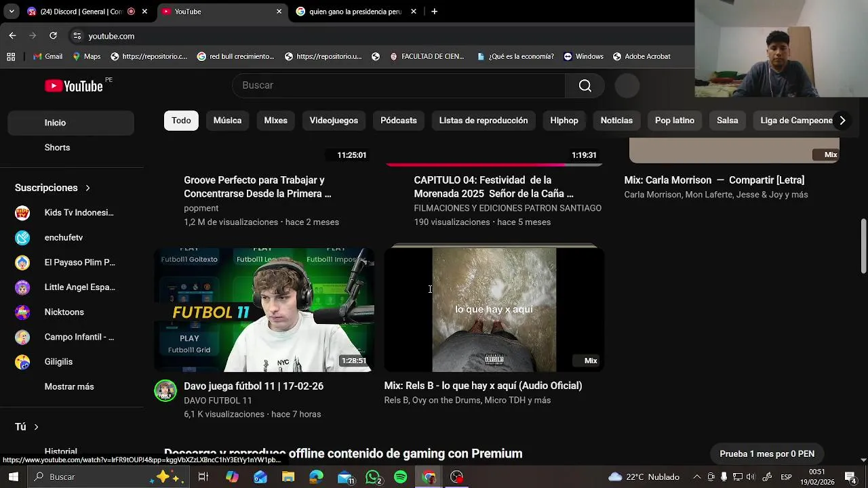Select the Videojuegos filter chip
The image size is (868, 488).
click(x=334, y=121)
